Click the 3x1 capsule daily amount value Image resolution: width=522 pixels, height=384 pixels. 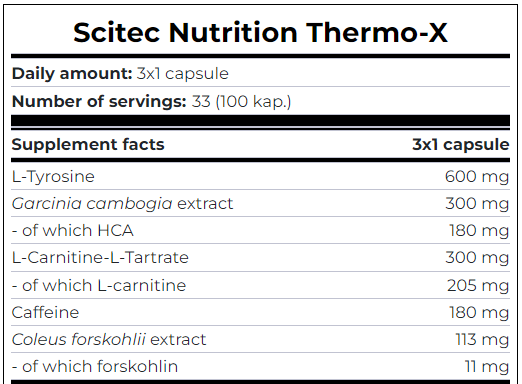tap(183, 74)
